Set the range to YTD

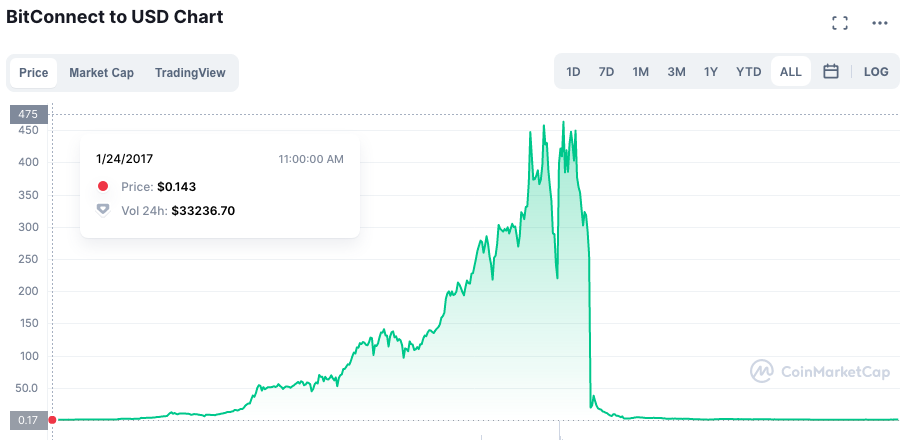(x=748, y=72)
